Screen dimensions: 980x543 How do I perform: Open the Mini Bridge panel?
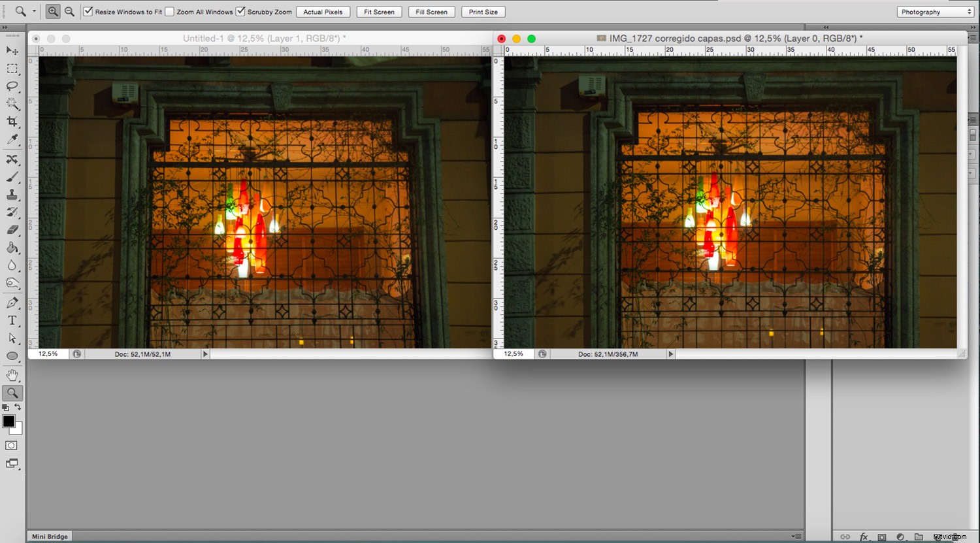click(49, 536)
